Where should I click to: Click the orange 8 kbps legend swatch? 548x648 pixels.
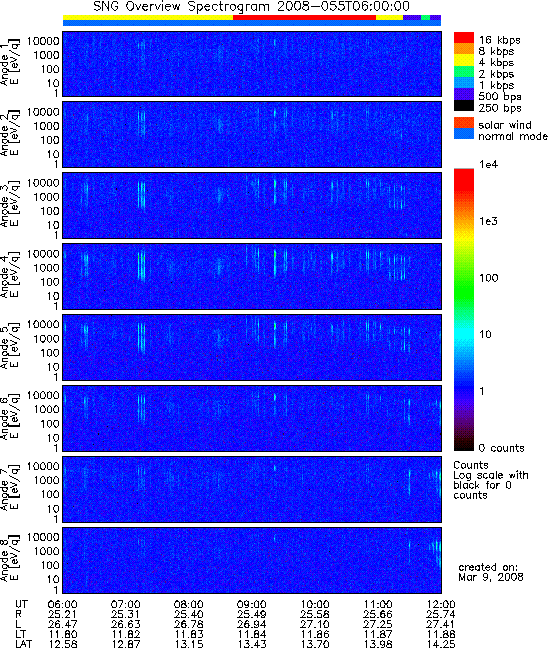pos(464,49)
